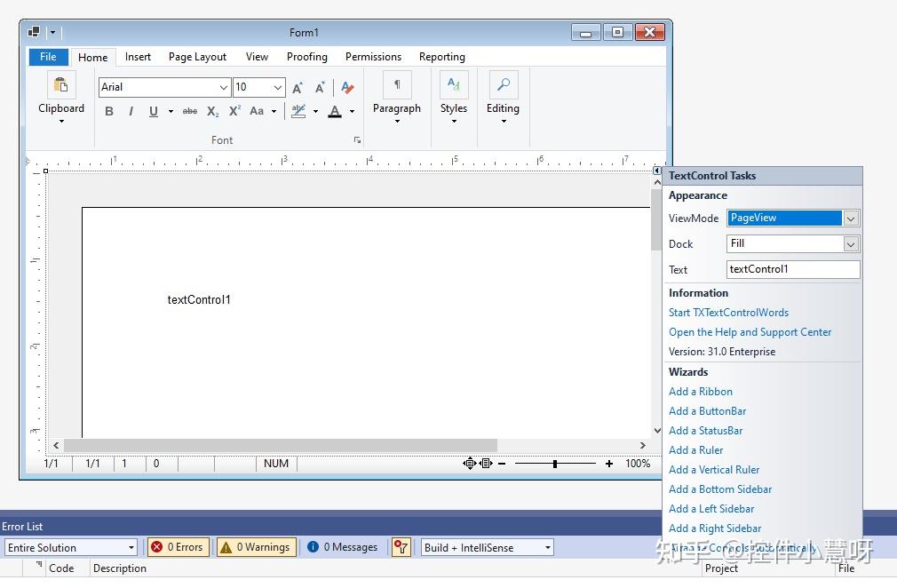Toggle bold formatting in the Font group
Viewport: 897px width, 588px height.
(109, 111)
